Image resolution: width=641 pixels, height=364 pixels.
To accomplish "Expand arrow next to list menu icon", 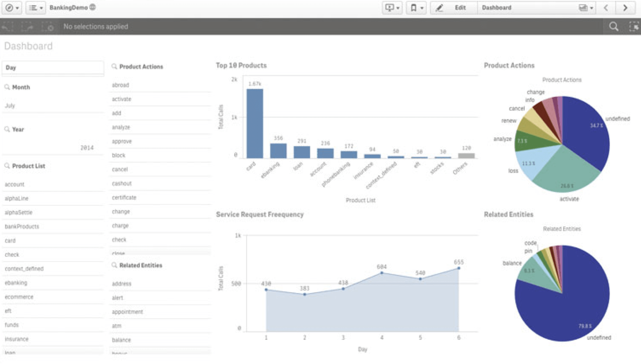I will tap(41, 8).
